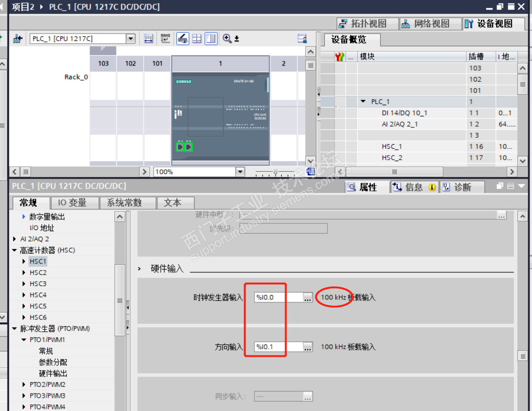Select the AI 2/AQ 2_1 module row
The height and width of the screenshot is (411, 532).
419,124
